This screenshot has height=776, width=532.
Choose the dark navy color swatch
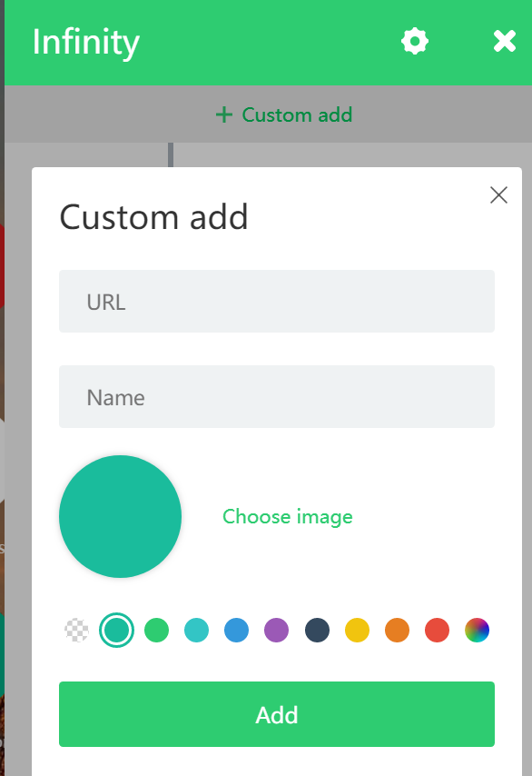click(x=318, y=631)
